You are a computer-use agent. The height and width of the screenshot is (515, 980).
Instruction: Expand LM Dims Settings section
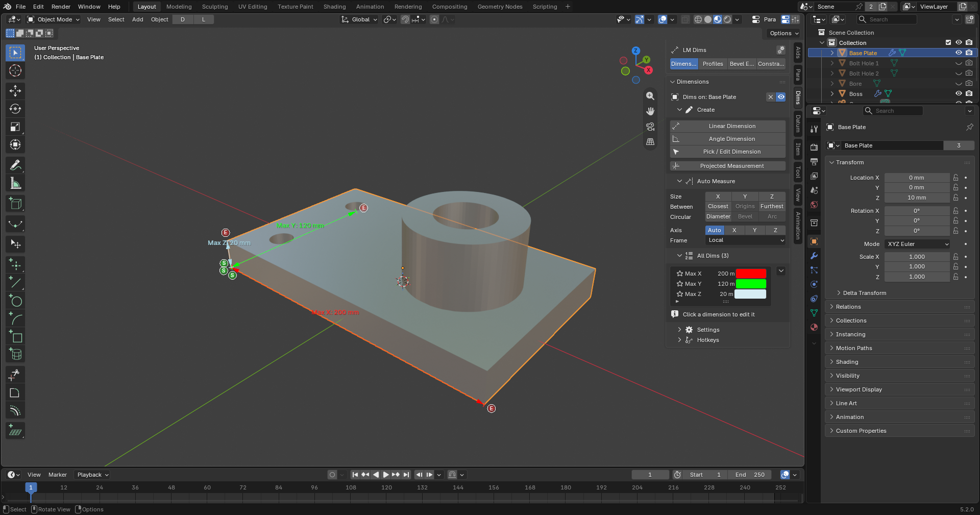[708, 330]
